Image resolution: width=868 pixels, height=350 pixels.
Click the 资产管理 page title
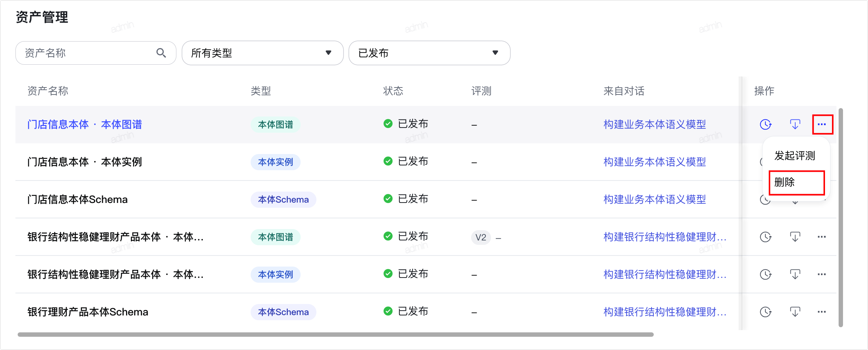(42, 17)
